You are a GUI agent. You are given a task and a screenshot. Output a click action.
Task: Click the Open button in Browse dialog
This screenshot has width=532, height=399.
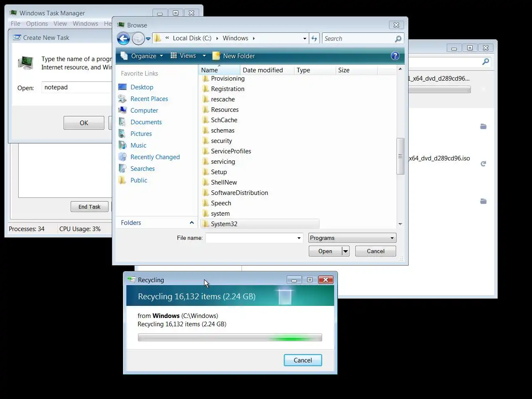pos(325,251)
